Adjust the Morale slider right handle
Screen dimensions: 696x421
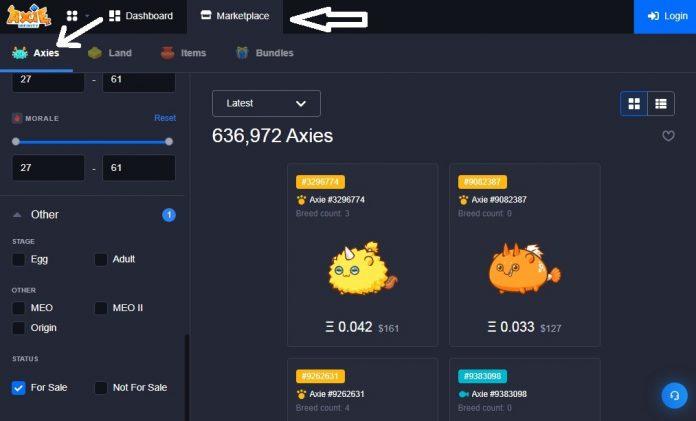(x=169, y=142)
